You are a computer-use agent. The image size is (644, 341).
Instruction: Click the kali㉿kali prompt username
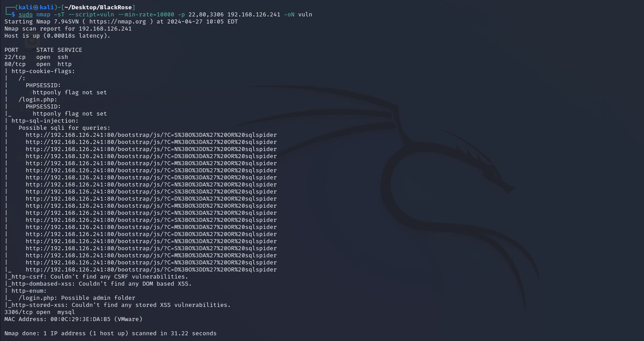click(36, 7)
